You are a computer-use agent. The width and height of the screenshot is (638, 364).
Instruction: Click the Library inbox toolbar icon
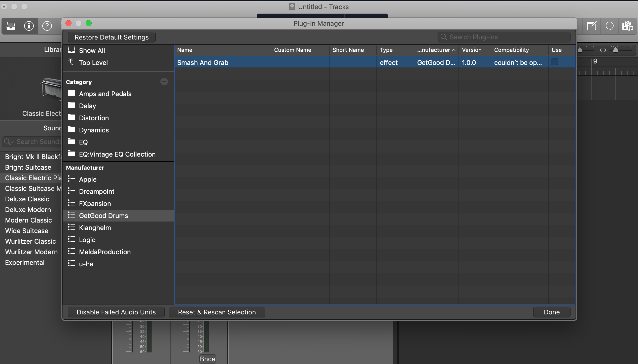11,26
